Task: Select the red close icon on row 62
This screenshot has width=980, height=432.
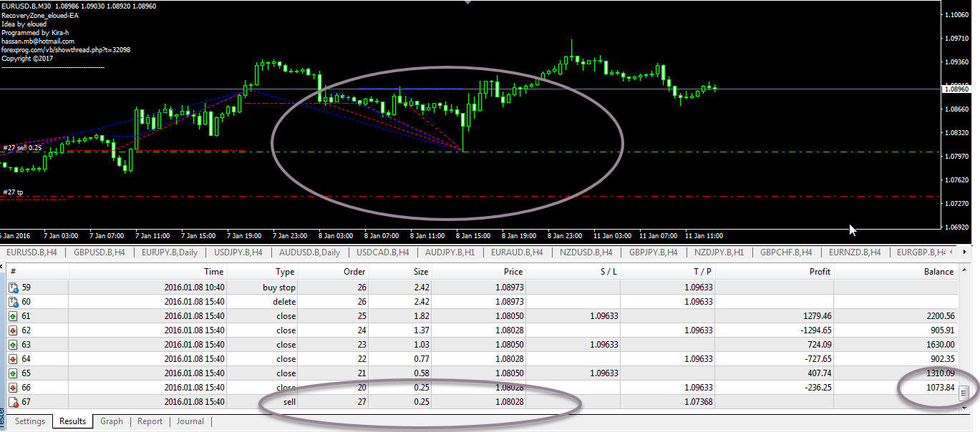Action: click(13, 330)
